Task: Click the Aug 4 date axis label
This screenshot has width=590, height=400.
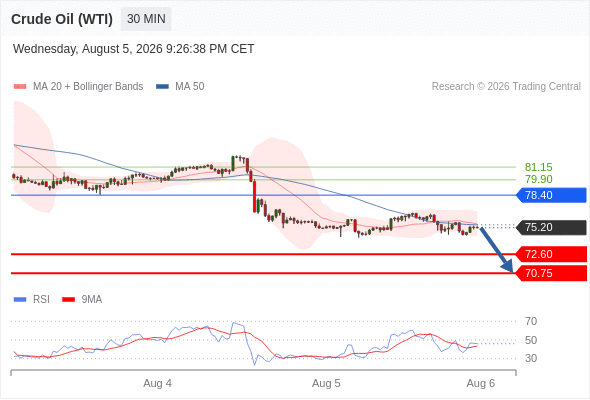Action: [x=157, y=383]
